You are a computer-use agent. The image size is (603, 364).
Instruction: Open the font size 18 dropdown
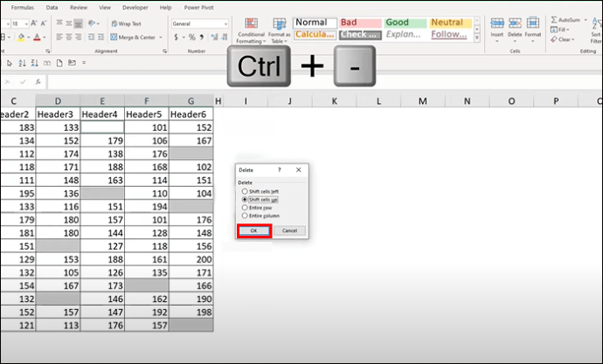[25, 24]
